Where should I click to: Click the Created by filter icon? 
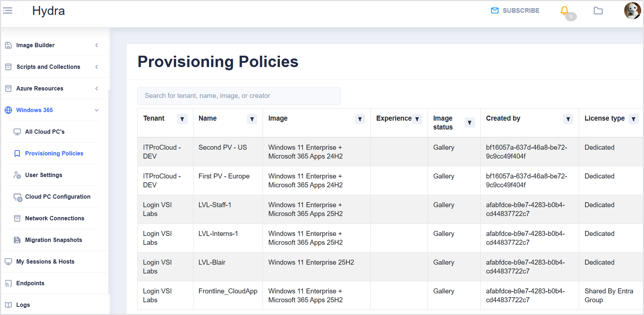tap(568, 119)
